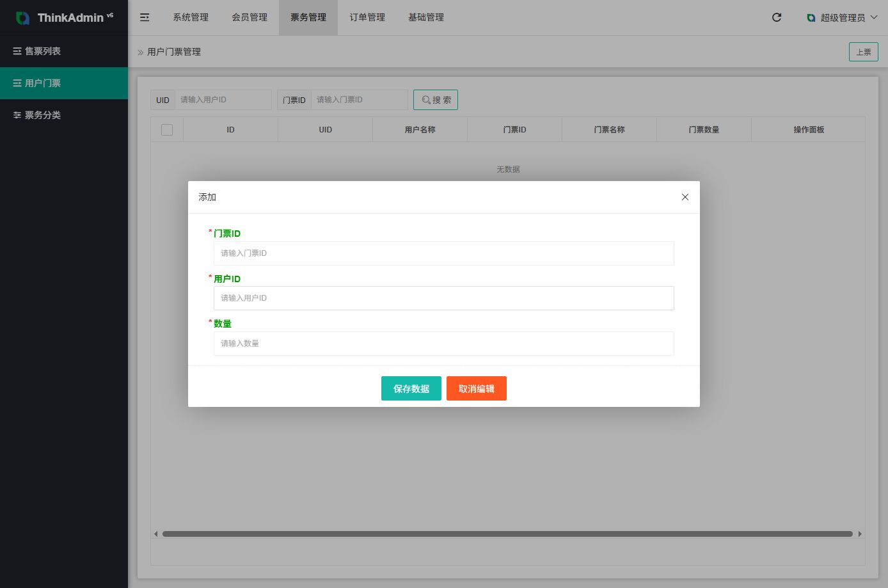Click the 取消编辑 button
The image size is (888, 588).
tap(477, 388)
